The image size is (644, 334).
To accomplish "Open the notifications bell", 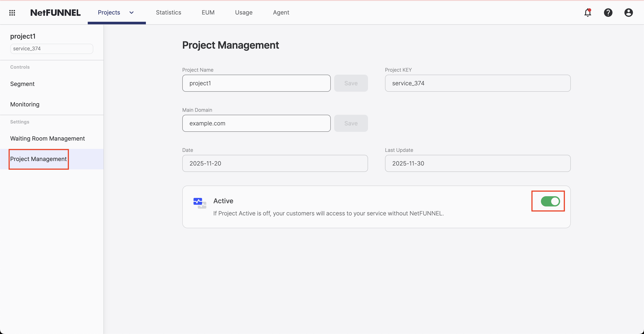I will (x=588, y=13).
